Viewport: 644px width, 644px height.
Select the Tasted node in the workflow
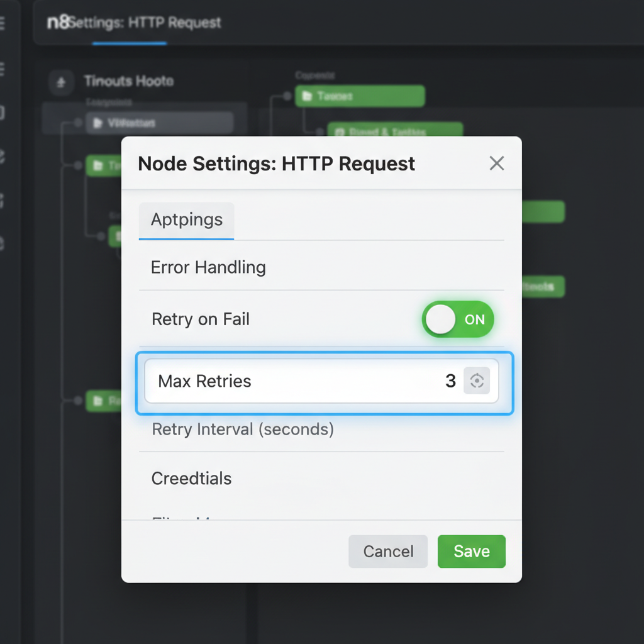click(359, 96)
